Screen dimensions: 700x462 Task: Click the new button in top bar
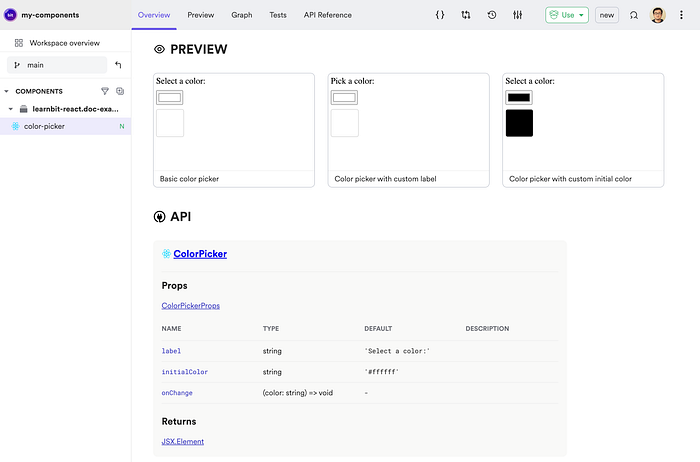click(607, 15)
